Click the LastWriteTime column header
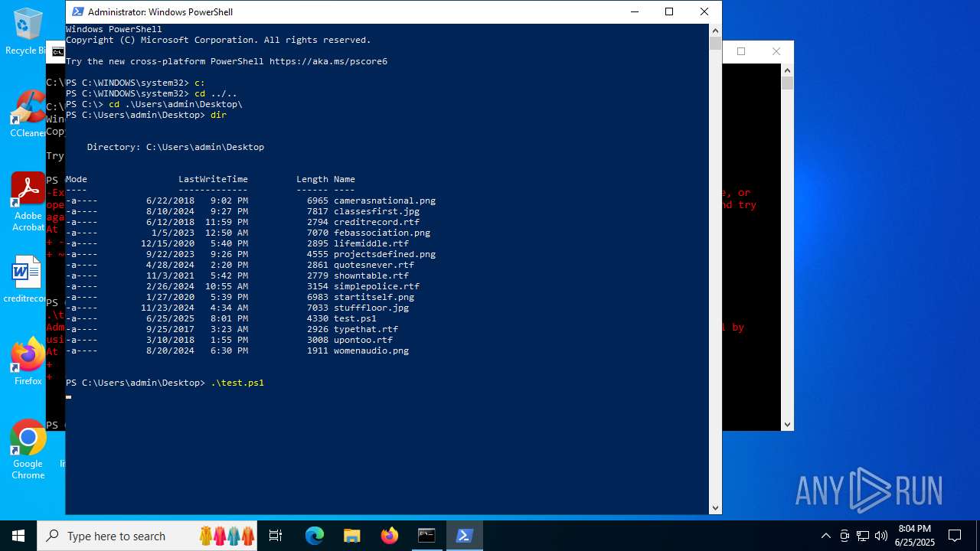This screenshot has width=980, height=551. (213, 179)
